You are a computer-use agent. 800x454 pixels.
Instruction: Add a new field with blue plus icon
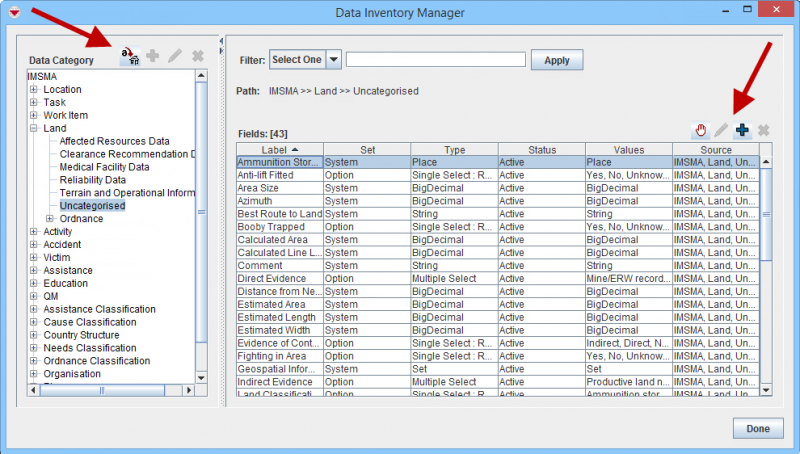pos(742,130)
